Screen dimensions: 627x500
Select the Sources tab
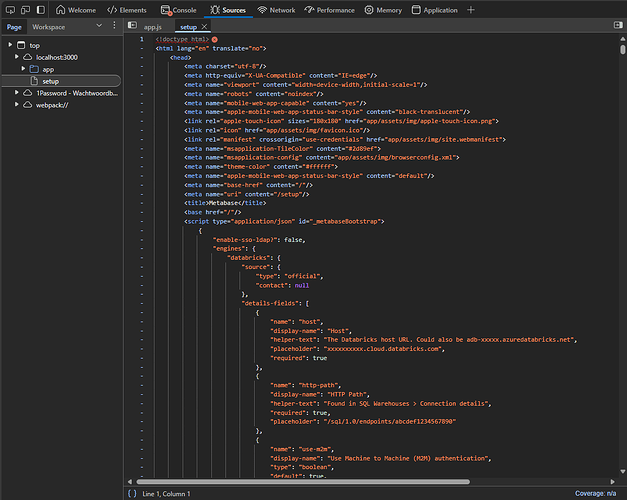pyautogui.click(x=228, y=10)
